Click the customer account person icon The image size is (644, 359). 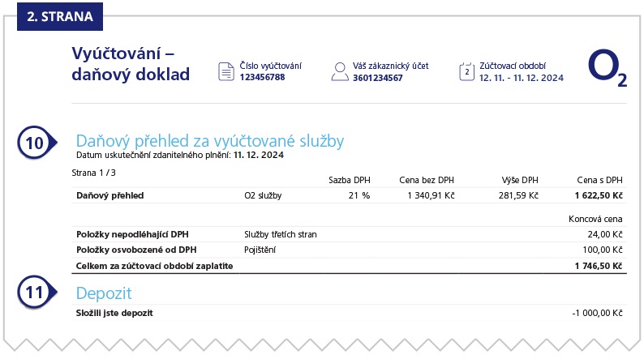click(x=339, y=71)
